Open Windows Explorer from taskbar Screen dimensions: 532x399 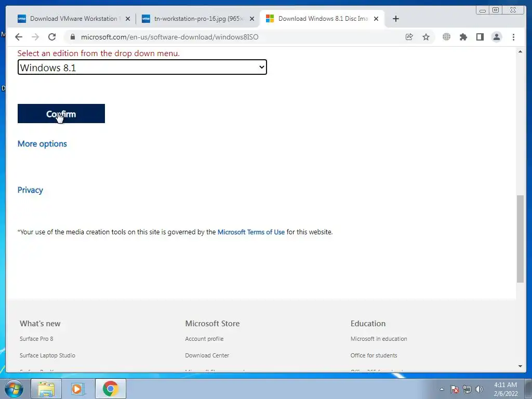click(46, 389)
